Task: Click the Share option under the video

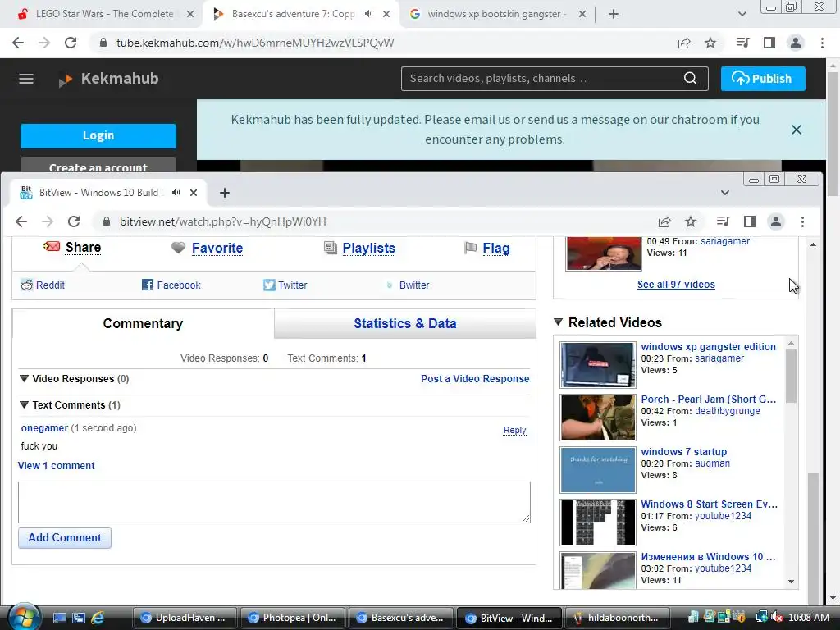Action: (x=83, y=247)
